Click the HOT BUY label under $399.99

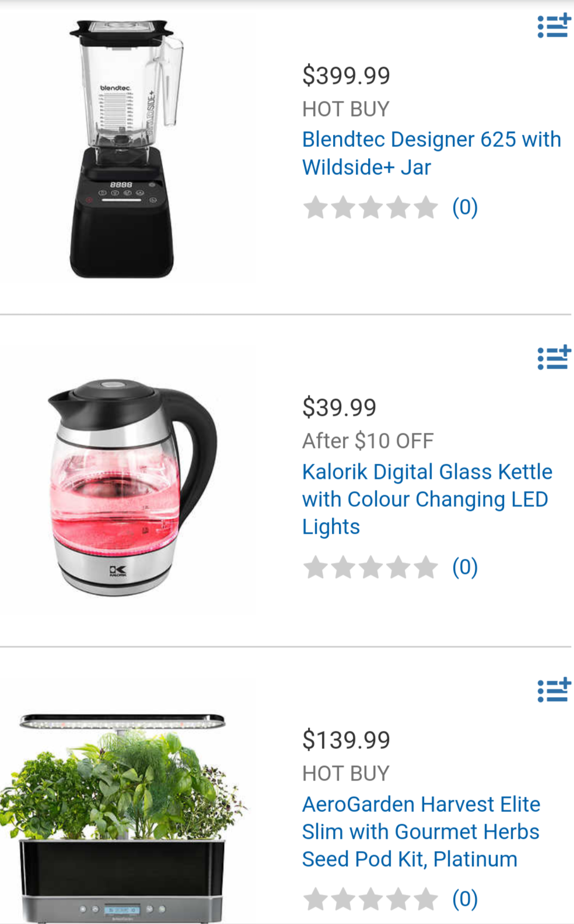coord(345,109)
